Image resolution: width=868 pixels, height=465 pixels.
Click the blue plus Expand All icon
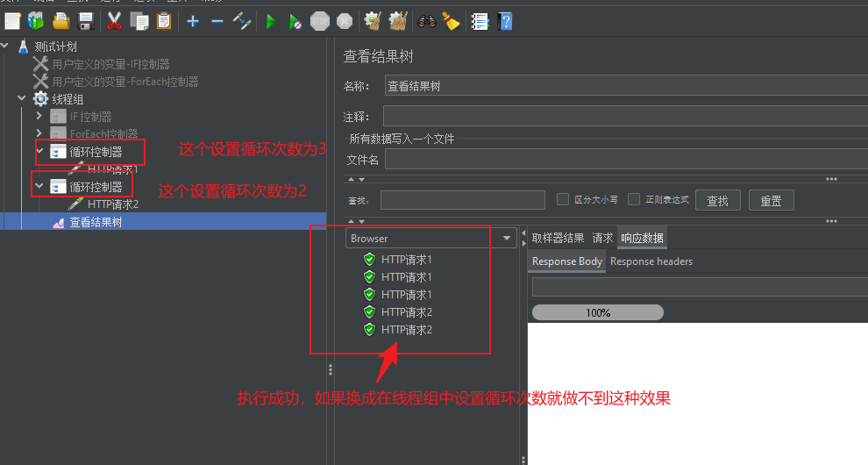pyautogui.click(x=193, y=22)
